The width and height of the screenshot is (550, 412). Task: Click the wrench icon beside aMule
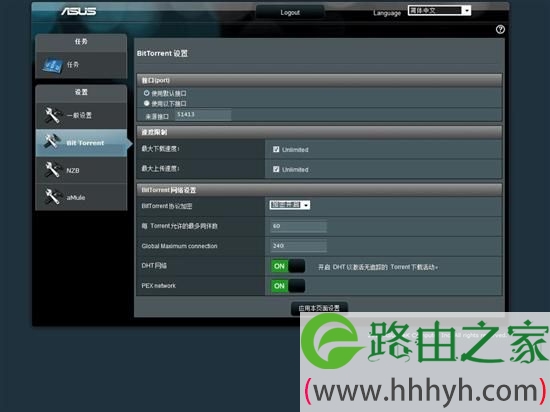(52, 196)
